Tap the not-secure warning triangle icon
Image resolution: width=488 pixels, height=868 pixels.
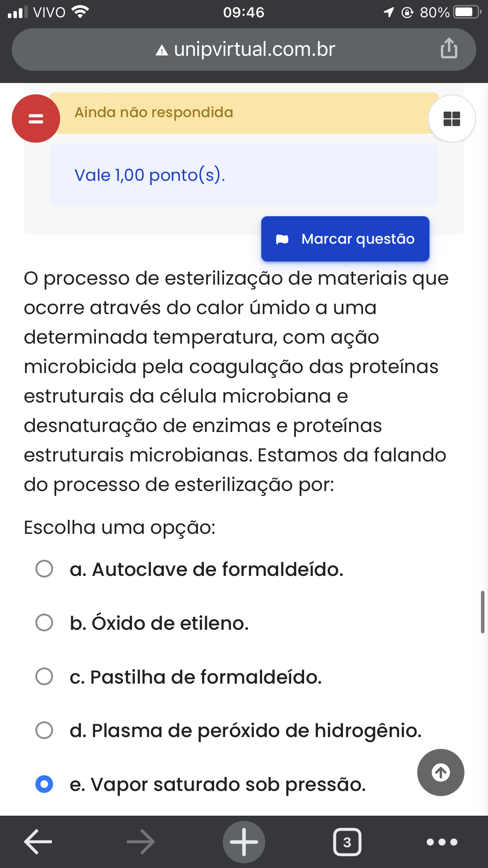pos(162,50)
